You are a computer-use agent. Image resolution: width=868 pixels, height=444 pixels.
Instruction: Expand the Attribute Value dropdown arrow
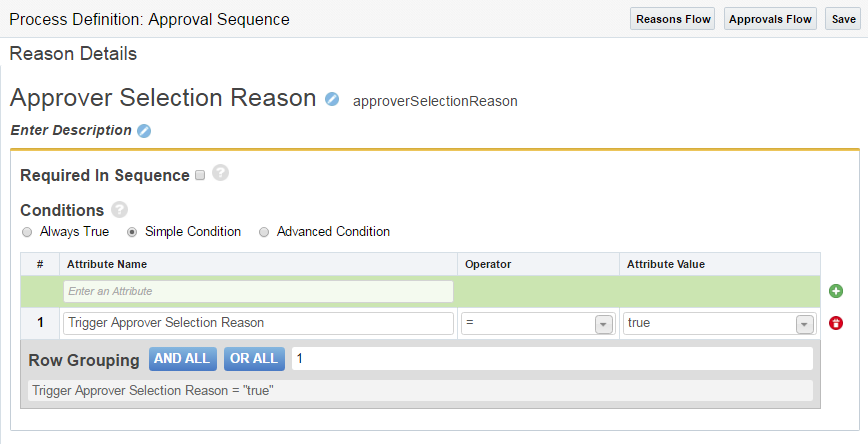pyautogui.click(x=804, y=324)
